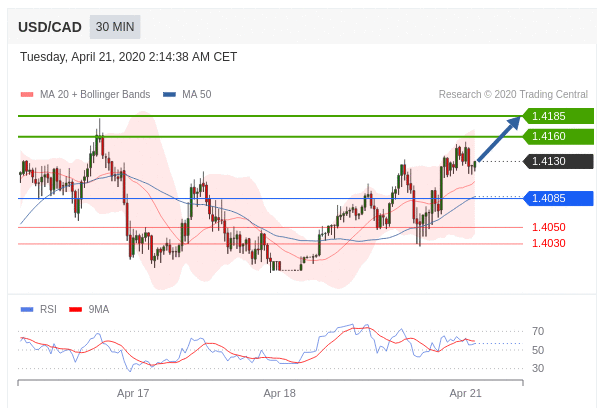
Task: Click the 1.4130 current price label
Action: pos(558,161)
